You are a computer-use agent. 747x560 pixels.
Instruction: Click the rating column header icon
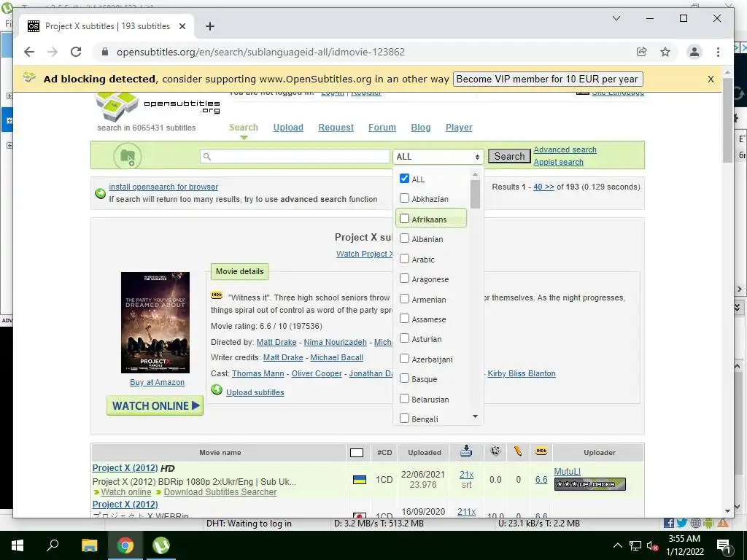pyautogui.click(x=495, y=451)
